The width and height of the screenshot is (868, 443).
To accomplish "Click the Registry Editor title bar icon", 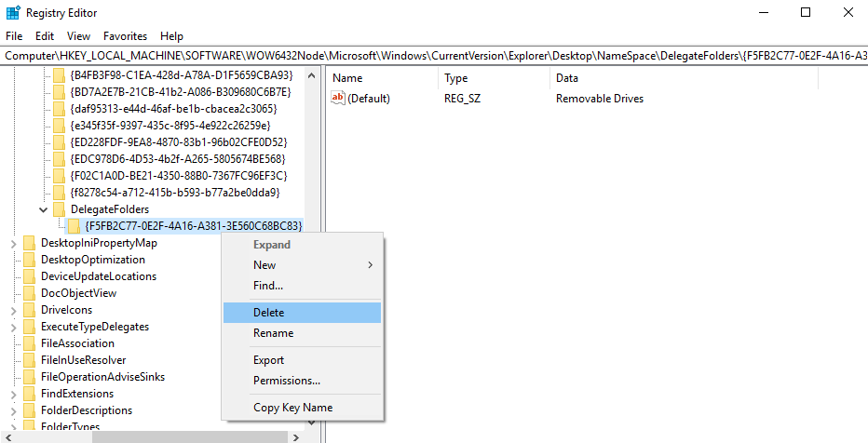I will 13,12.
